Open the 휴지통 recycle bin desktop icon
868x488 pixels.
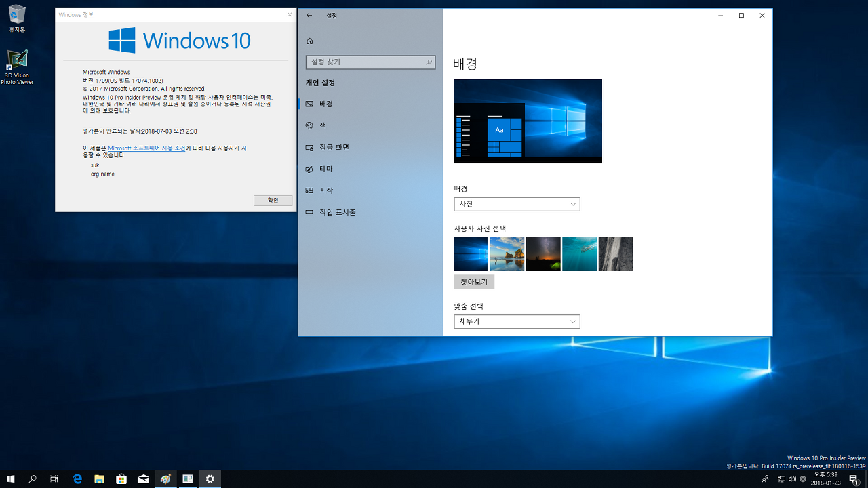point(17,18)
